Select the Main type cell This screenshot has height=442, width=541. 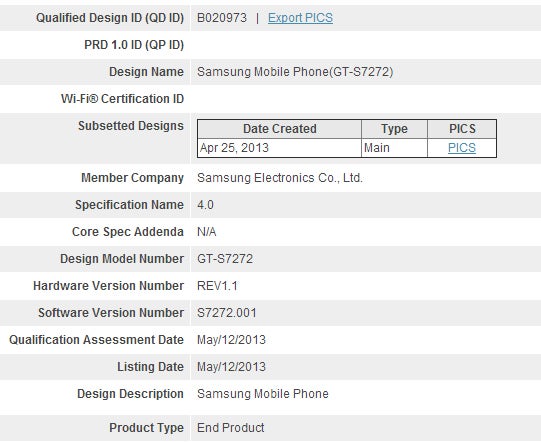(x=377, y=148)
